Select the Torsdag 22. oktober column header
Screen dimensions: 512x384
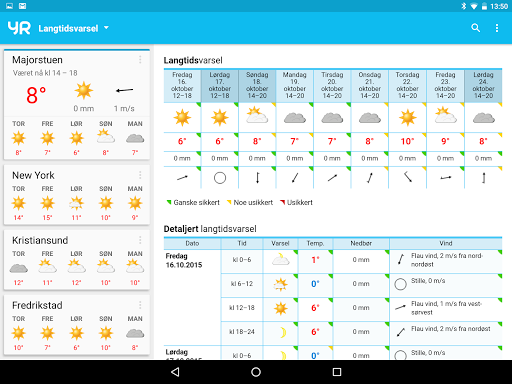(407, 86)
